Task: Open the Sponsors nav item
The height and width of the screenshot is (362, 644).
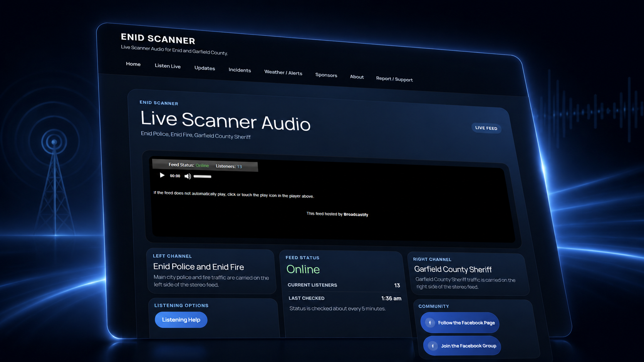Action: (x=326, y=75)
